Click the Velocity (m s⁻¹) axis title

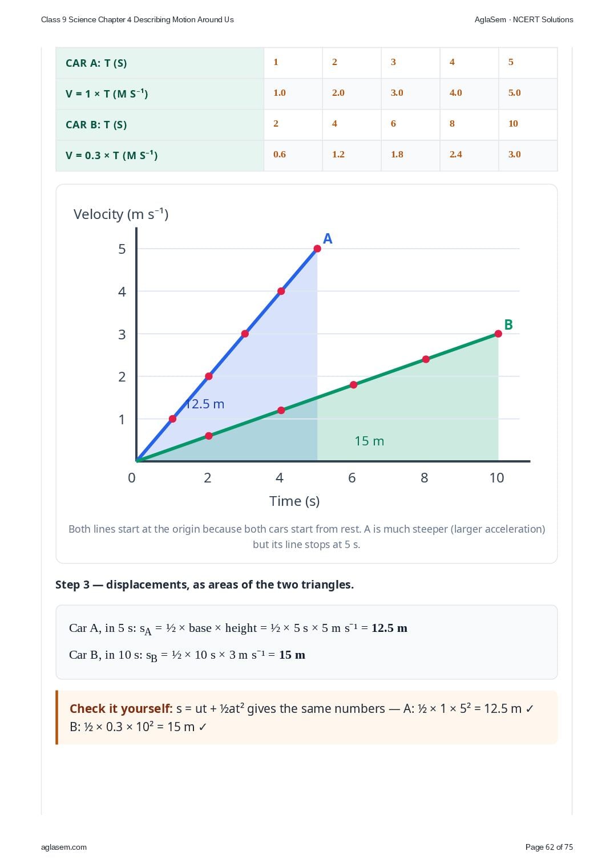tap(121, 214)
